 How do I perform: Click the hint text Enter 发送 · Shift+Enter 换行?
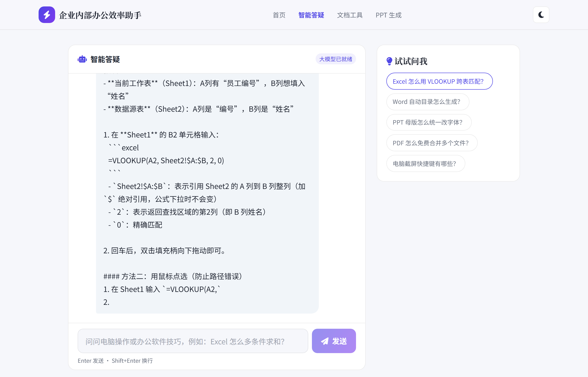click(x=115, y=361)
